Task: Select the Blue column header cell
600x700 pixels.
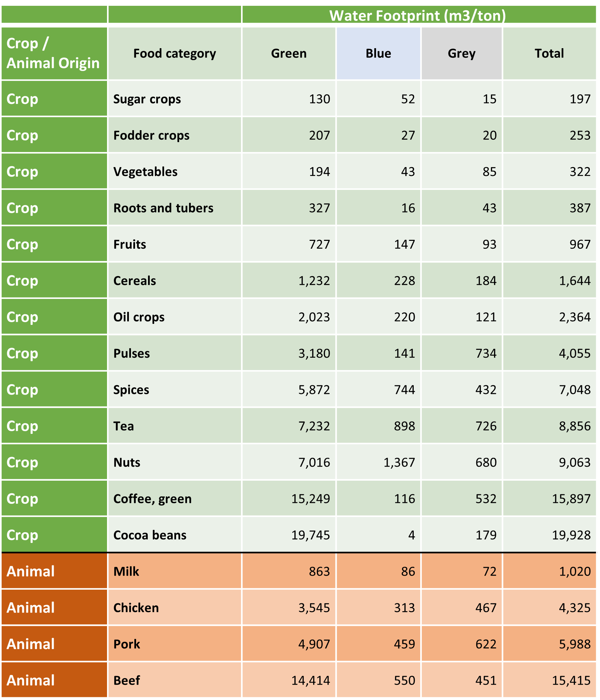Action: (378, 53)
